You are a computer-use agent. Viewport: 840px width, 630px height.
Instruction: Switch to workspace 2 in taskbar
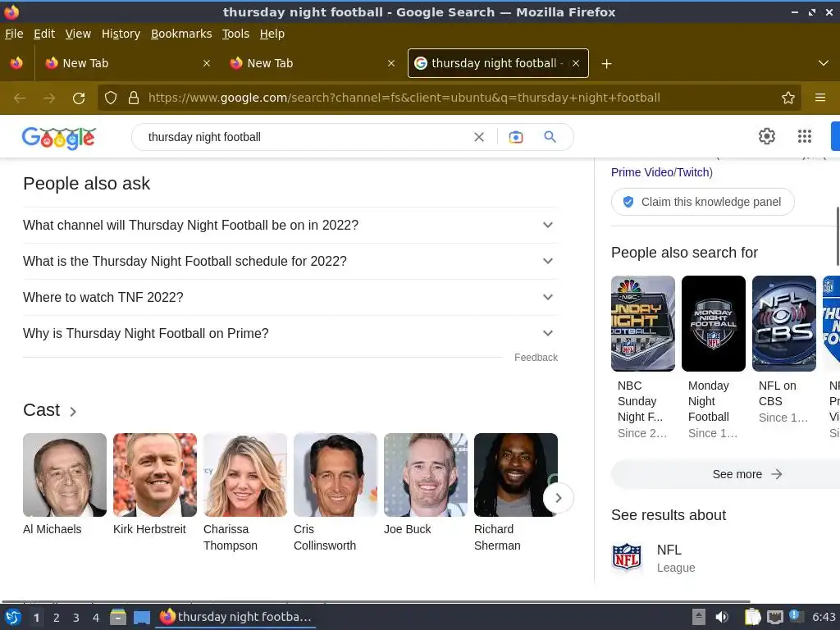tap(57, 618)
